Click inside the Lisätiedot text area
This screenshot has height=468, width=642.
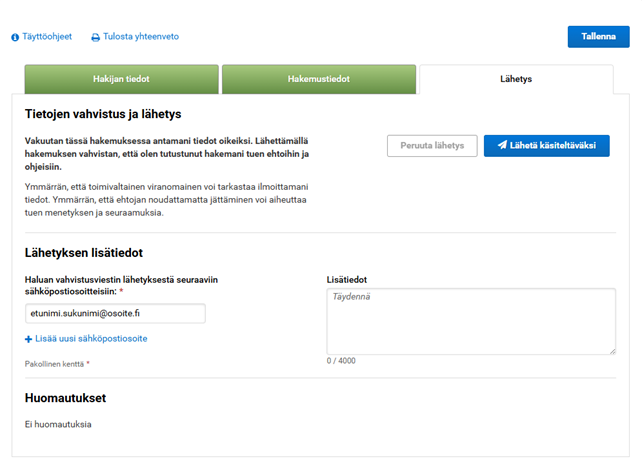tap(470, 320)
